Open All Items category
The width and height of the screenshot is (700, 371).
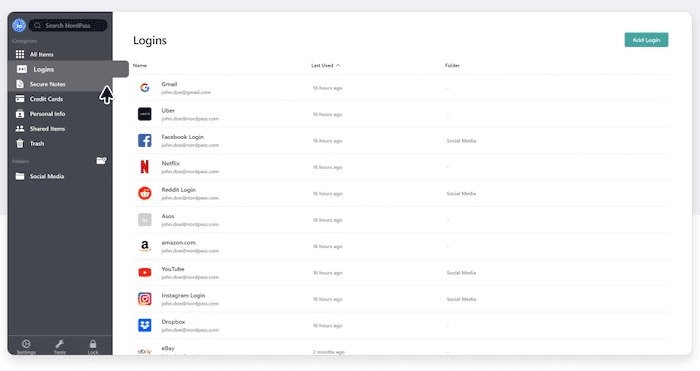pyautogui.click(x=60, y=54)
